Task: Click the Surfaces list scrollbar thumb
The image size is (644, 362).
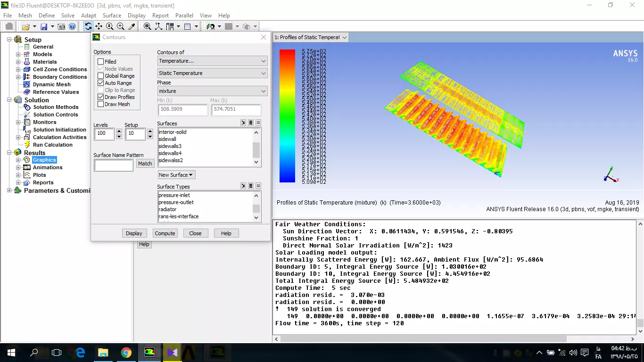Action: (256, 150)
